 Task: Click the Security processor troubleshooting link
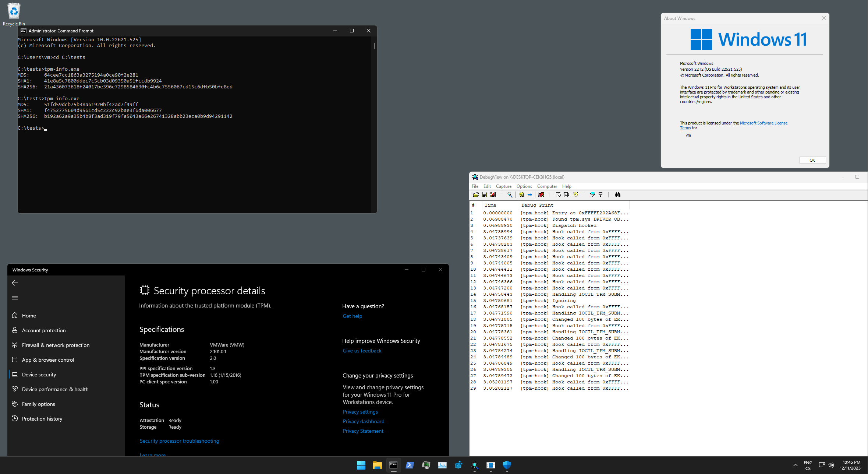[x=179, y=441]
